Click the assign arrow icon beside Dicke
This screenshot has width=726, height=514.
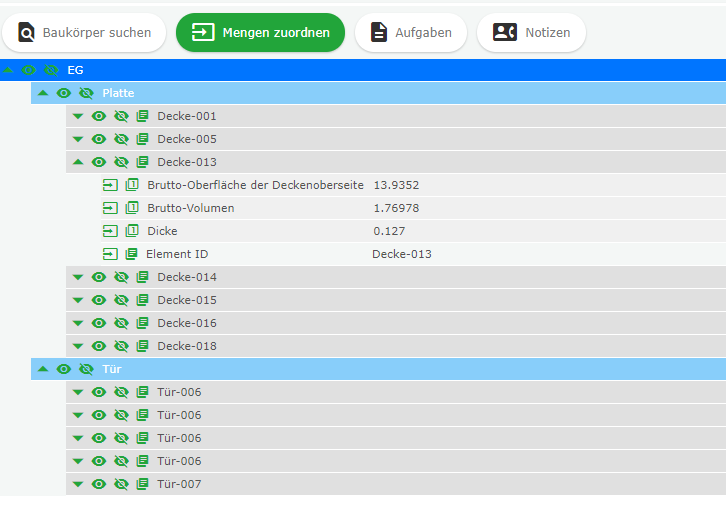(110, 231)
